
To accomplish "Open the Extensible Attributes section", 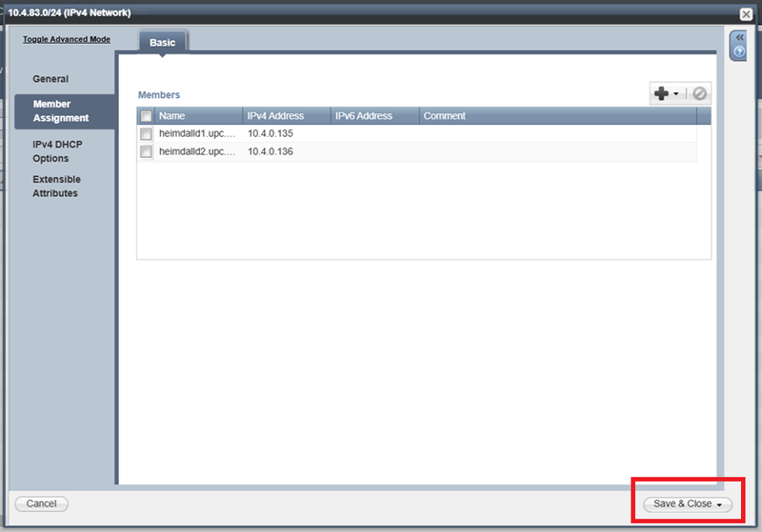I will [x=56, y=187].
